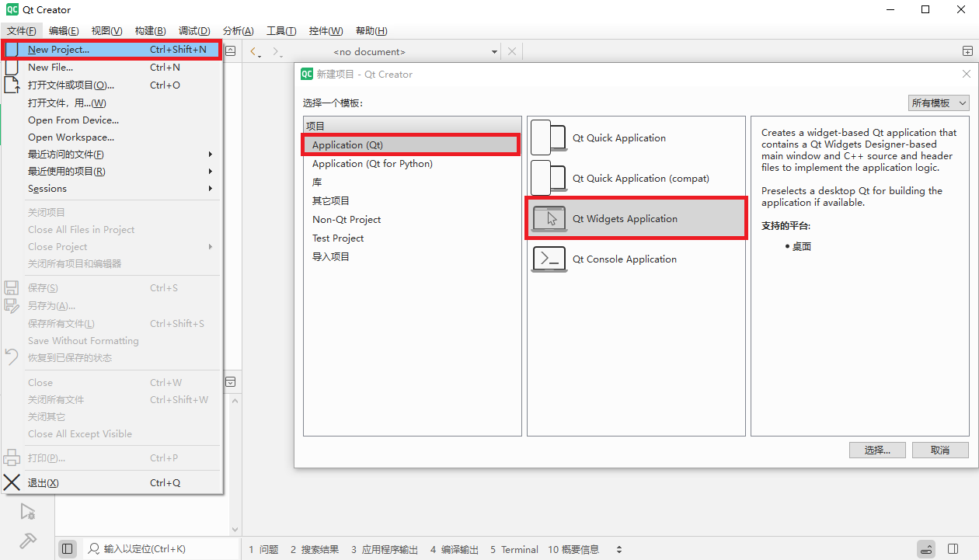The image size is (979, 560).
Task: Open the 构建(B) menu
Action: tap(150, 31)
